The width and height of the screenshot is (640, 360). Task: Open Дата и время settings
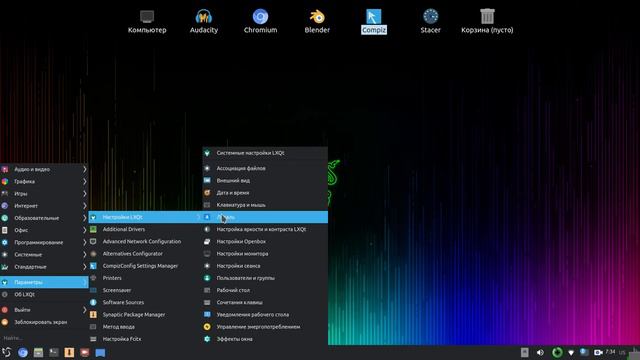[265, 193]
